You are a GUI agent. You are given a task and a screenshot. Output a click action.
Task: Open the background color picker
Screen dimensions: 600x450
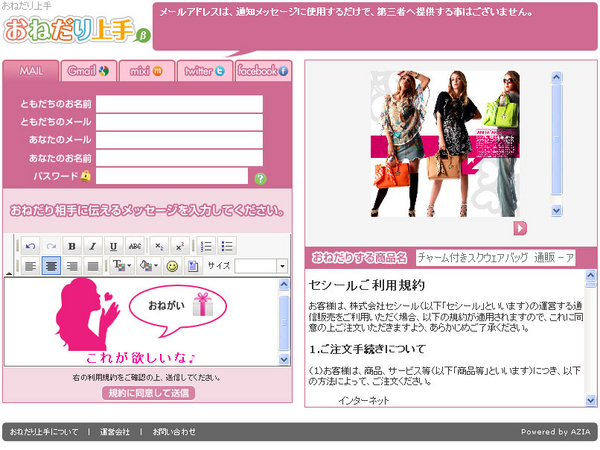pos(148,266)
